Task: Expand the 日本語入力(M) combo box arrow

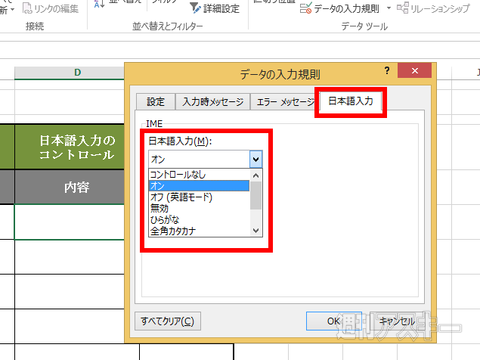Action: pyautogui.click(x=256, y=159)
